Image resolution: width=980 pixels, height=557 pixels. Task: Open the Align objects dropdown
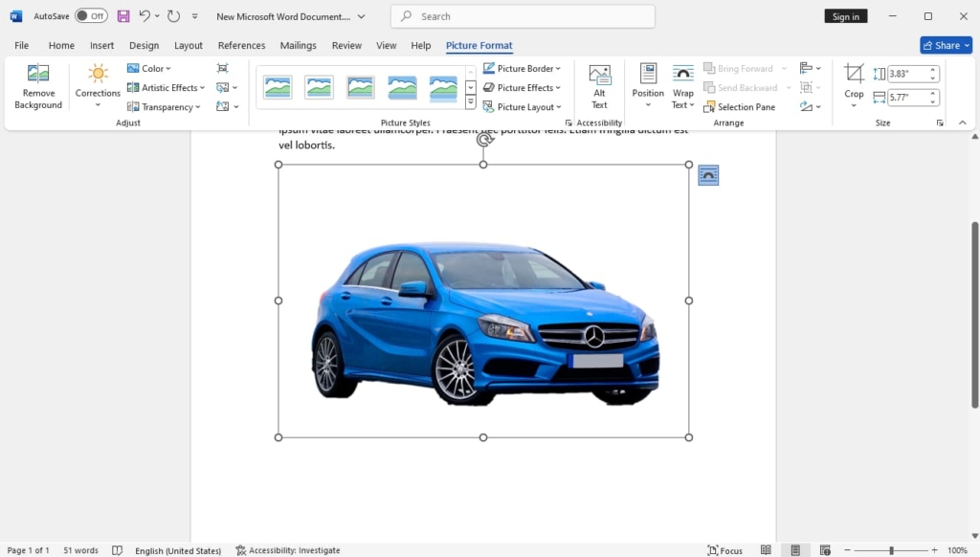(x=810, y=68)
